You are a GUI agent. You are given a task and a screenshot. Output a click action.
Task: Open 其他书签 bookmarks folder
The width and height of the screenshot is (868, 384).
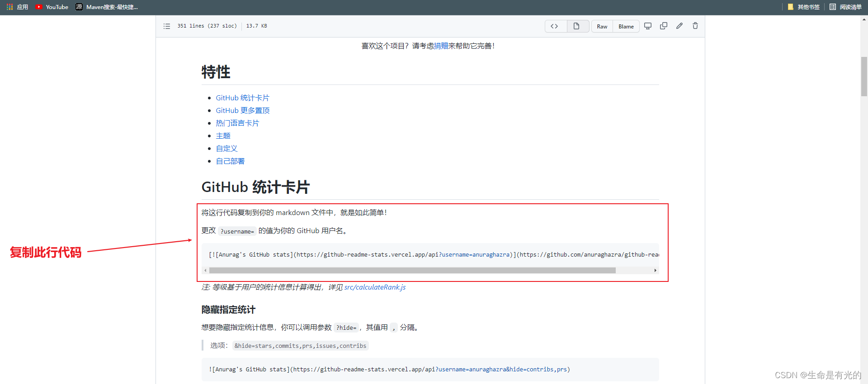point(803,7)
